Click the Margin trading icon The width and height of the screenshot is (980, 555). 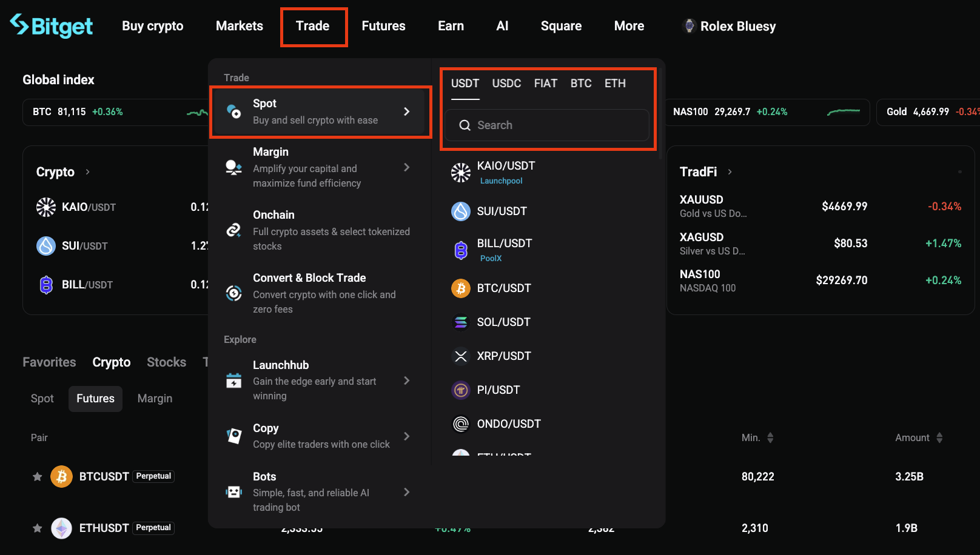(x=233, y=167)
